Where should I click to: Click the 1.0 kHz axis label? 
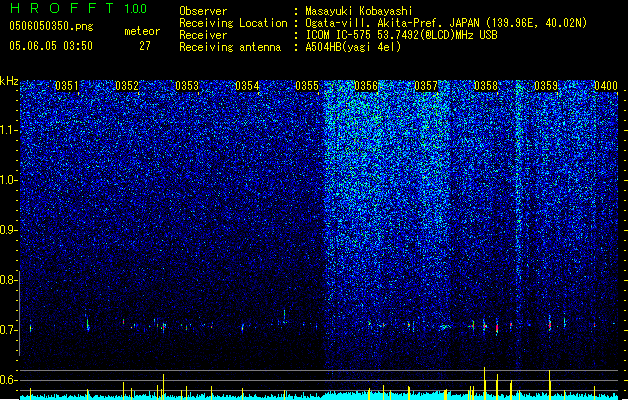pos(8,180)
